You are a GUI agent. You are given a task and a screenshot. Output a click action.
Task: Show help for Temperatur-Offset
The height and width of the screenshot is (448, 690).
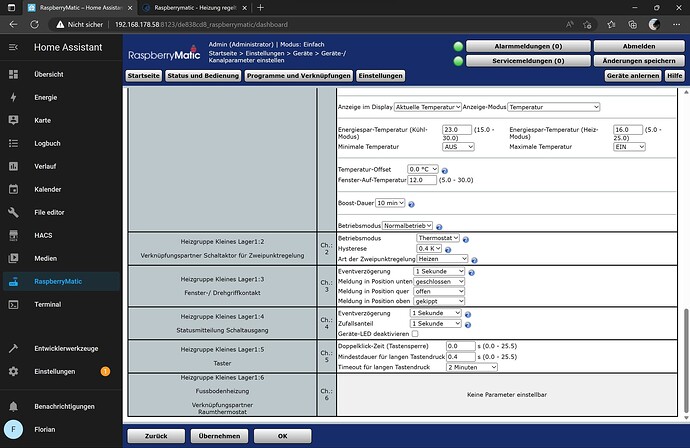[x=444, y=171]
